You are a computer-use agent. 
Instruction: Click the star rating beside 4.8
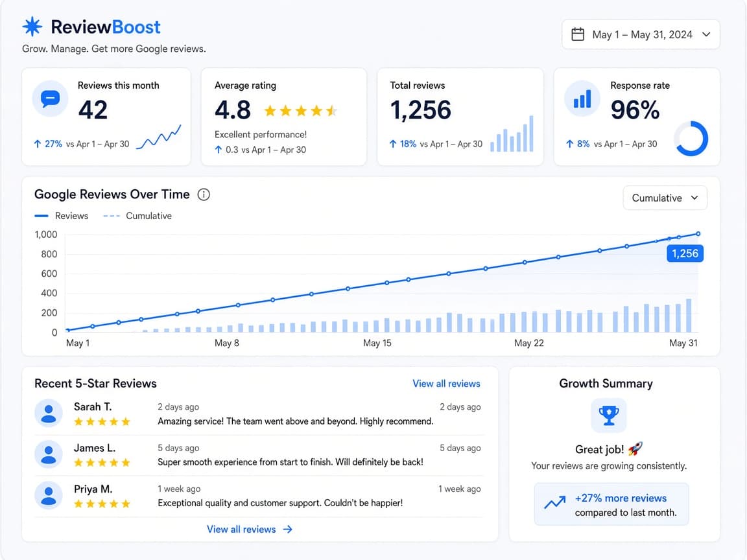click(301, 111)
